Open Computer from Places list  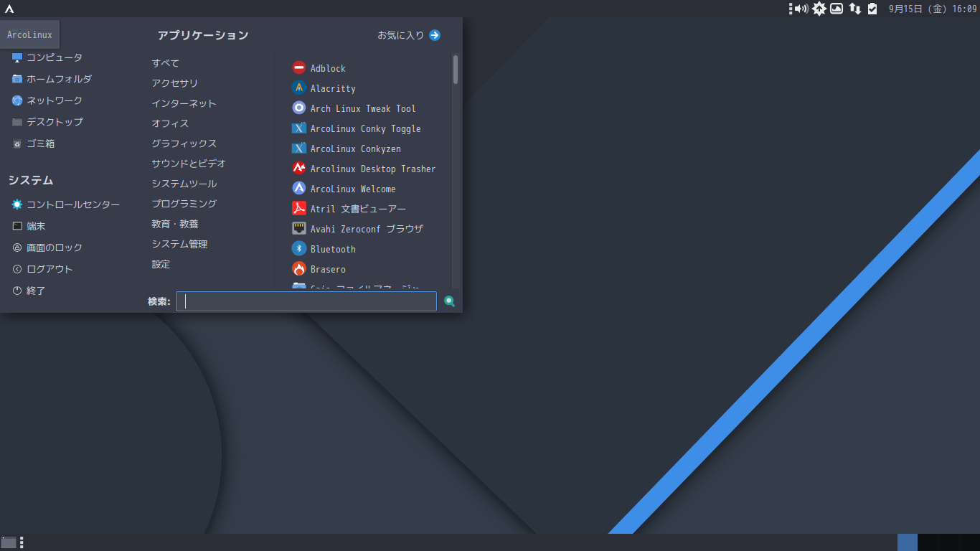coord(47,57)
